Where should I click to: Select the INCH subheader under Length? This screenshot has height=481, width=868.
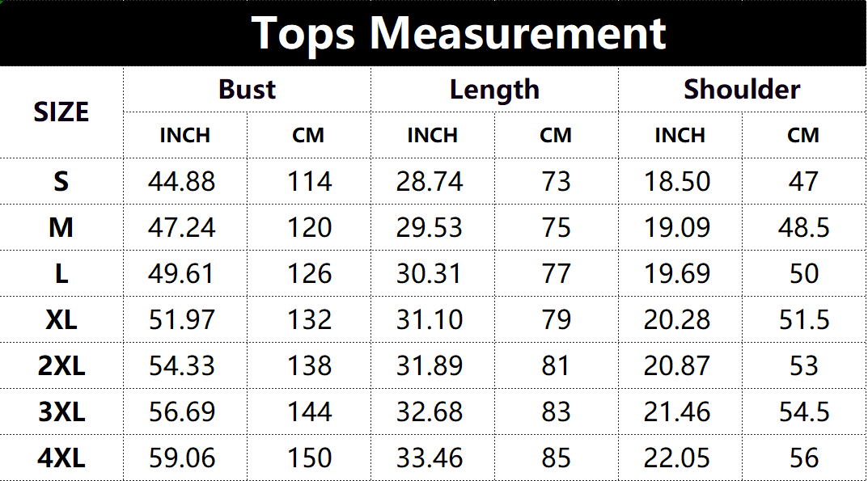432,135
